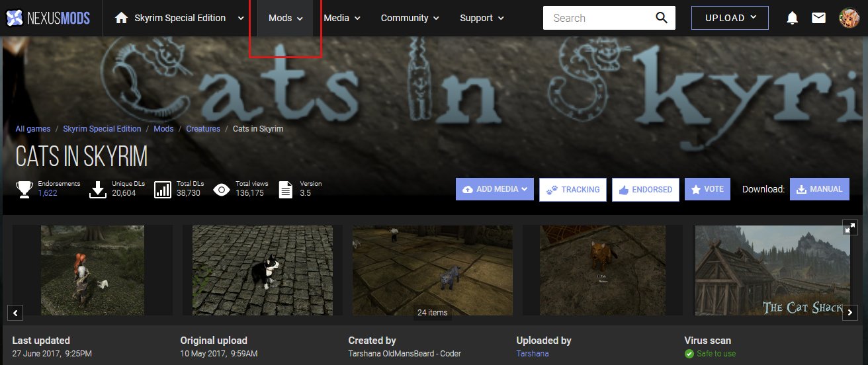Click the version 3.5 value

[x=305, y=193]
